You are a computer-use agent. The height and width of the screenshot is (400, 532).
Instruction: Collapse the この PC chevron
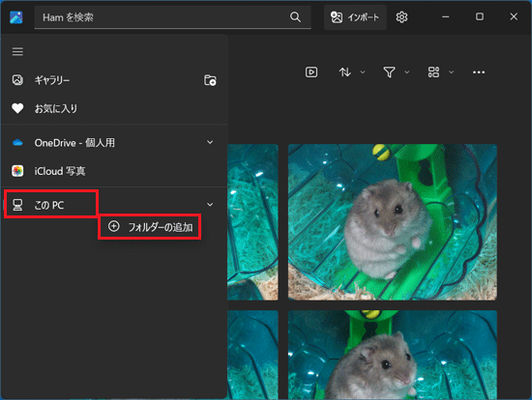pos(210,205)
